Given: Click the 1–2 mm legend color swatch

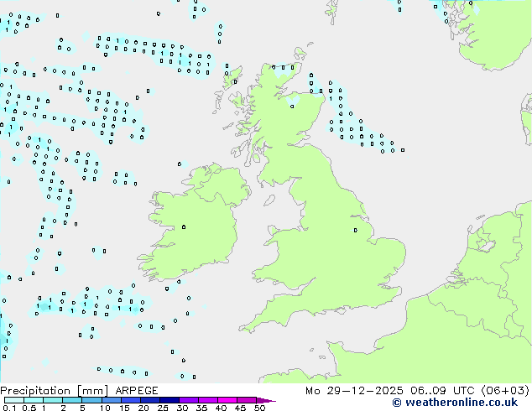Looking at the screenshot, I should click(53, 400).
